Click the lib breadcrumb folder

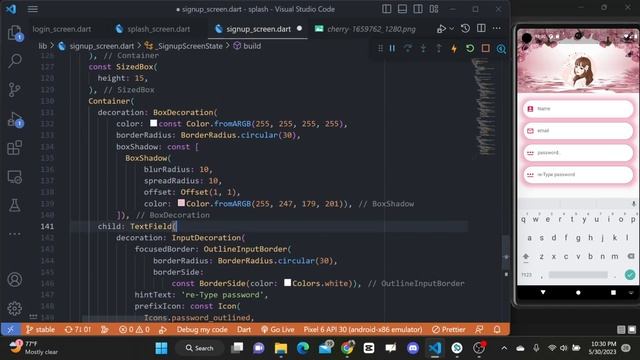pos(42,46)
